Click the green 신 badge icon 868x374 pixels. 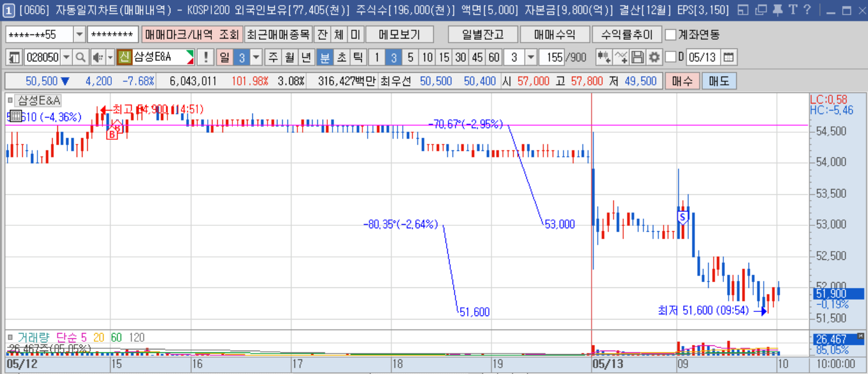click(125, 57)
